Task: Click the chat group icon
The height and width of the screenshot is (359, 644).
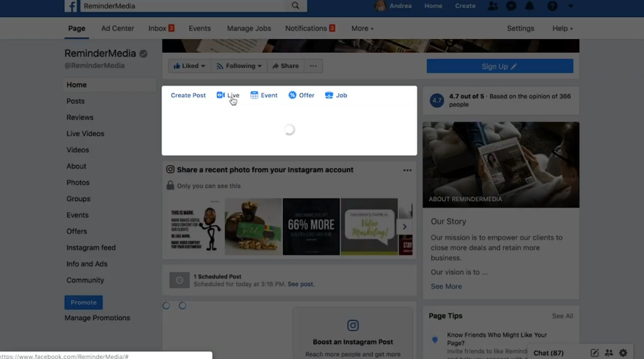Action: (x=609, y=353)
